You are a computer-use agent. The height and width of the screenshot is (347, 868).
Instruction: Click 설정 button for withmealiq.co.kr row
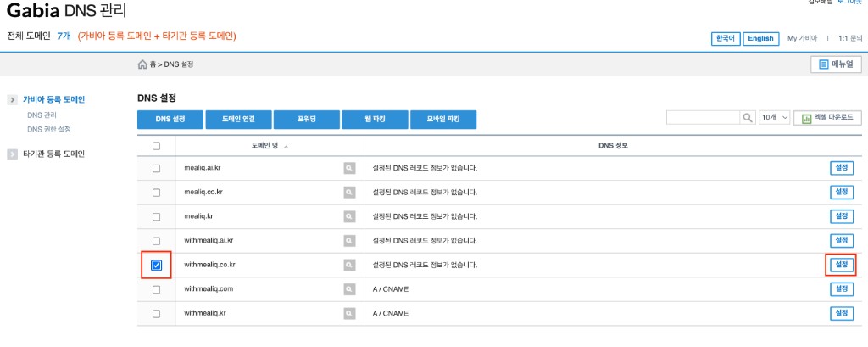(x=840, y=265)
